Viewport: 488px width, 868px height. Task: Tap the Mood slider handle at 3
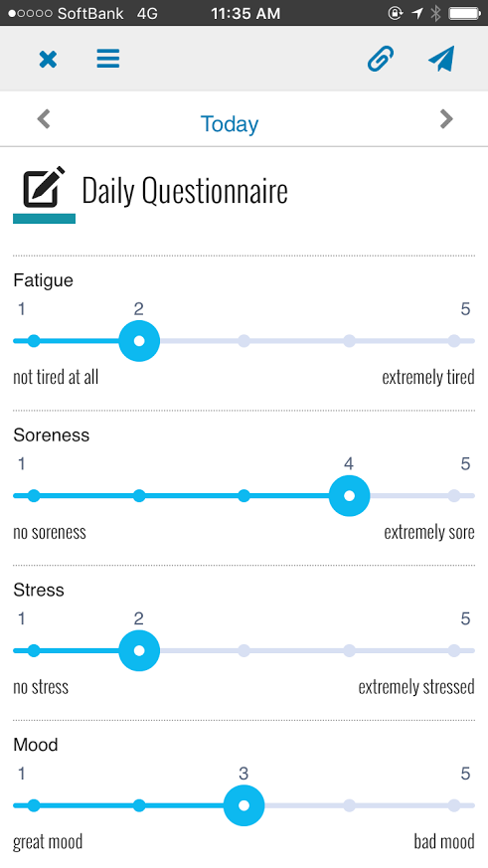(x=244, y=806)
